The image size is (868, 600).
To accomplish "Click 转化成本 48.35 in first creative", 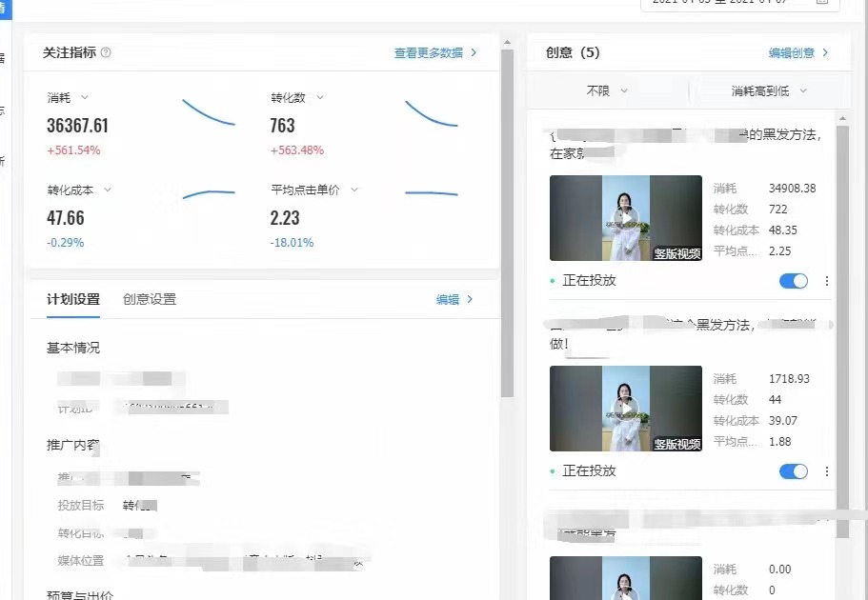I will click(783, 230).
